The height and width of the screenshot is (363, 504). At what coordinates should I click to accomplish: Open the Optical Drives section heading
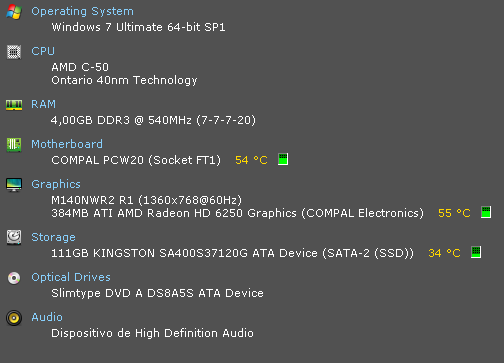pos(71,277)
